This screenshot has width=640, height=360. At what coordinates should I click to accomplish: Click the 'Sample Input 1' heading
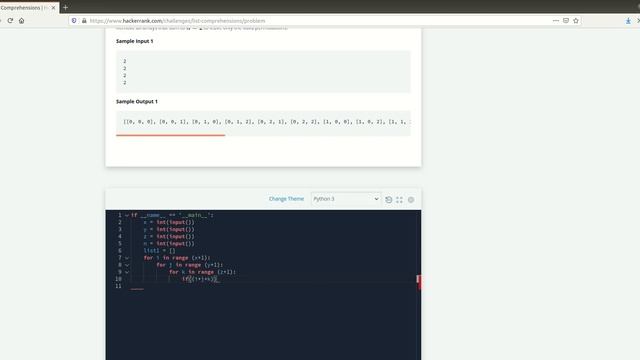click(135, 41)
